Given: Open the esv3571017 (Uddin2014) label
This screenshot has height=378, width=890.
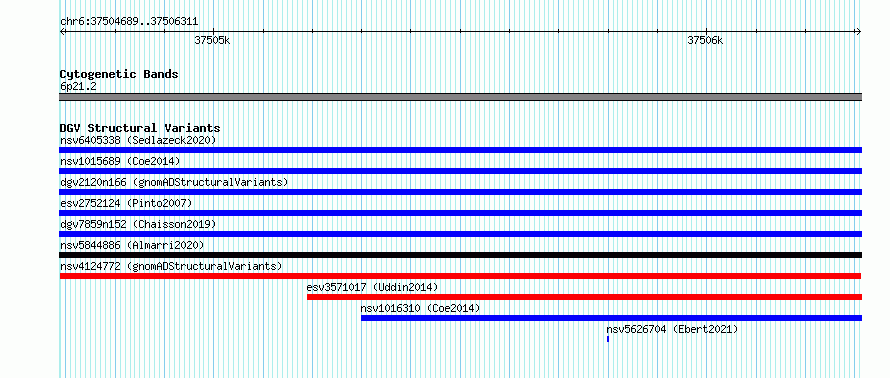Looking at the screenshot, I should coord(372,287).
